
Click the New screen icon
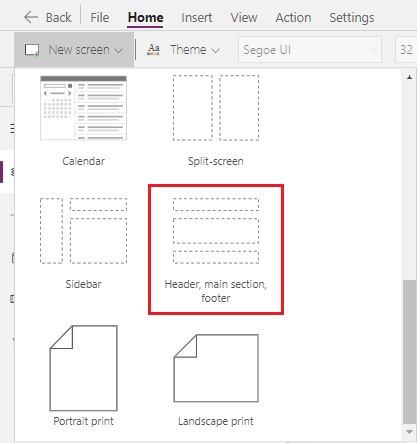[32, 50]
